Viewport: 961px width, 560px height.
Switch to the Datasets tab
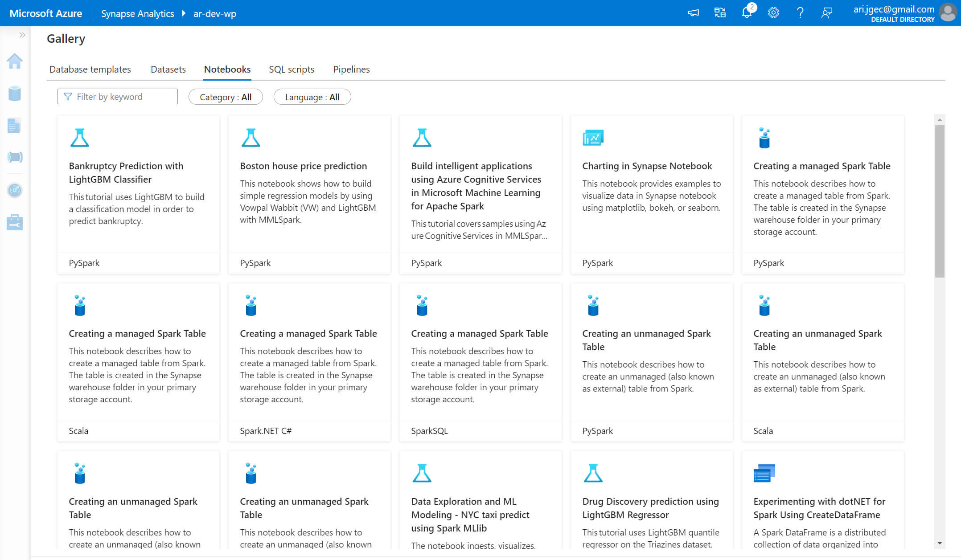168,69
